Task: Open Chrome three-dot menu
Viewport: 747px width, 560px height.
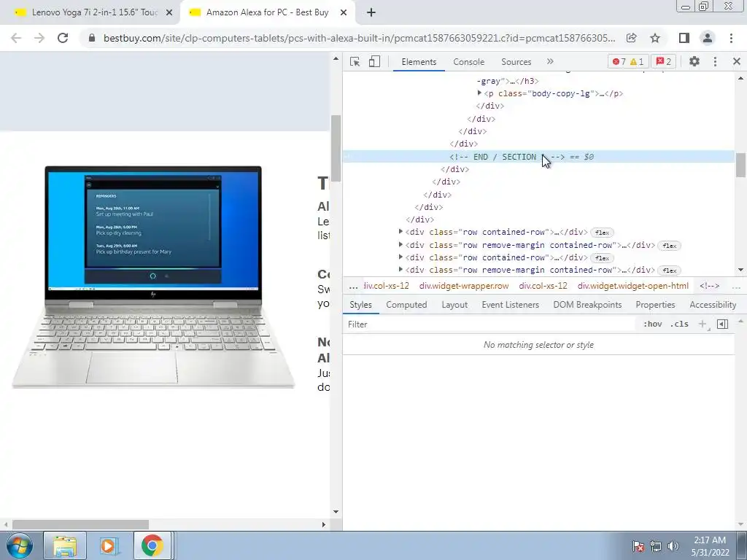Action: (731, 38)
